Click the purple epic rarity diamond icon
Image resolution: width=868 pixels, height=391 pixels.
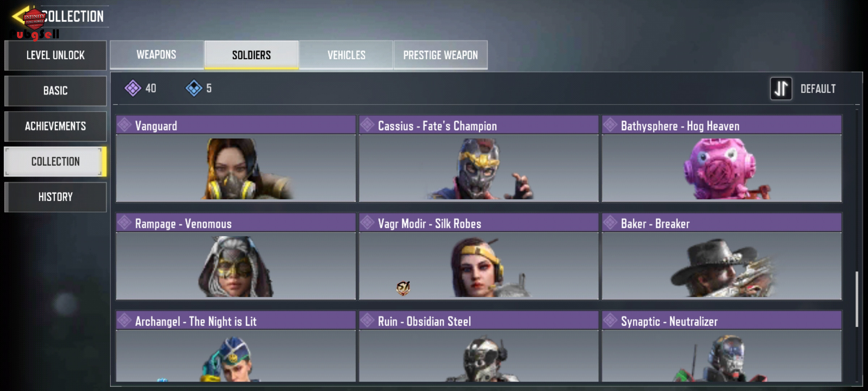coord(133,88)
